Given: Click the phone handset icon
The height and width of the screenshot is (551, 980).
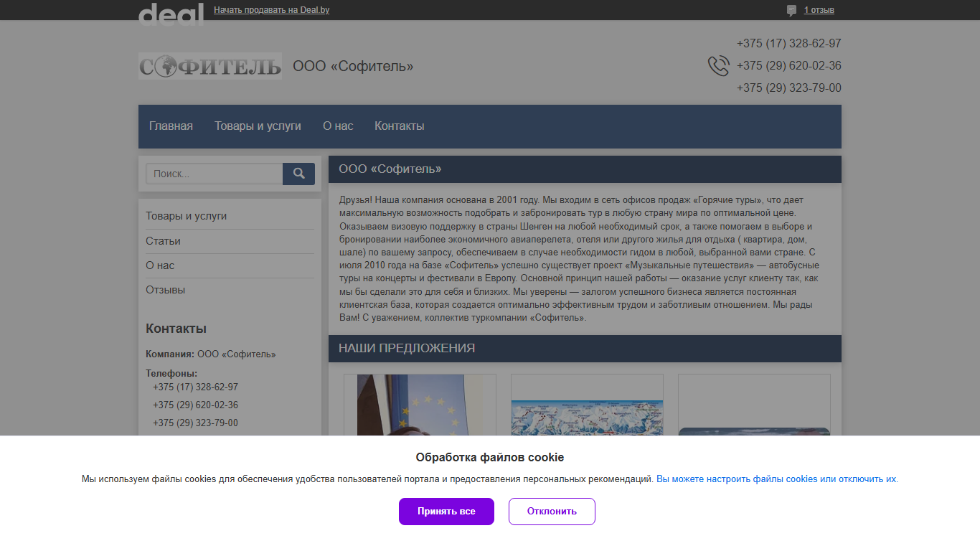Looking at the screenshot, I should [718, 66].
